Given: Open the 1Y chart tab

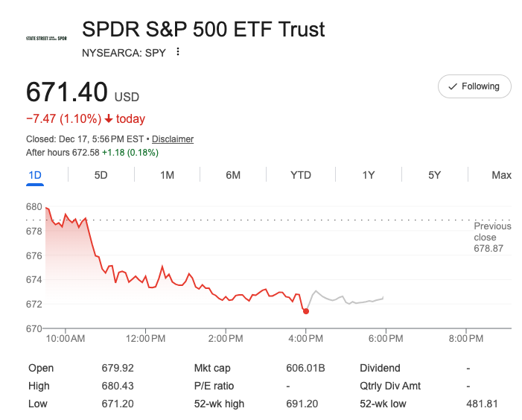Looking at the screenshot, I should point(368,175).
